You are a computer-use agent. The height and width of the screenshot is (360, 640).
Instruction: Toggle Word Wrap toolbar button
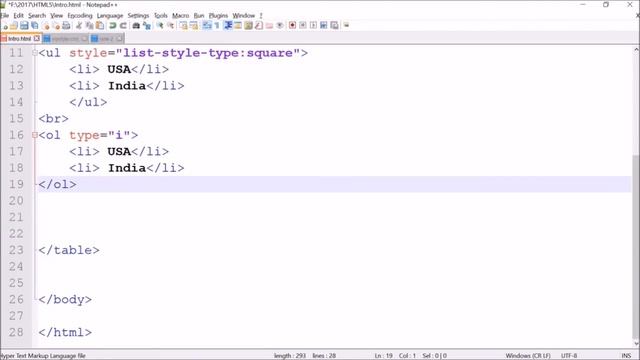[207, 25]
